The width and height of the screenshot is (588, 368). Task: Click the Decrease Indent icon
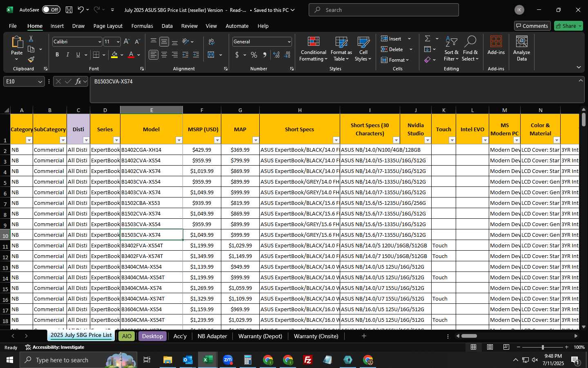coord(185,55)
